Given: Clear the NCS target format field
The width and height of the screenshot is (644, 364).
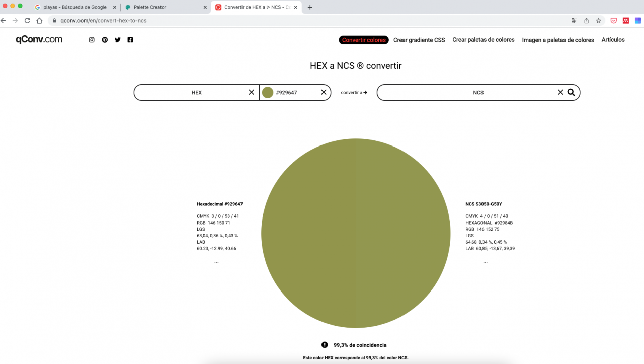Looking at the screenshot, I should (x=560, y=92).
